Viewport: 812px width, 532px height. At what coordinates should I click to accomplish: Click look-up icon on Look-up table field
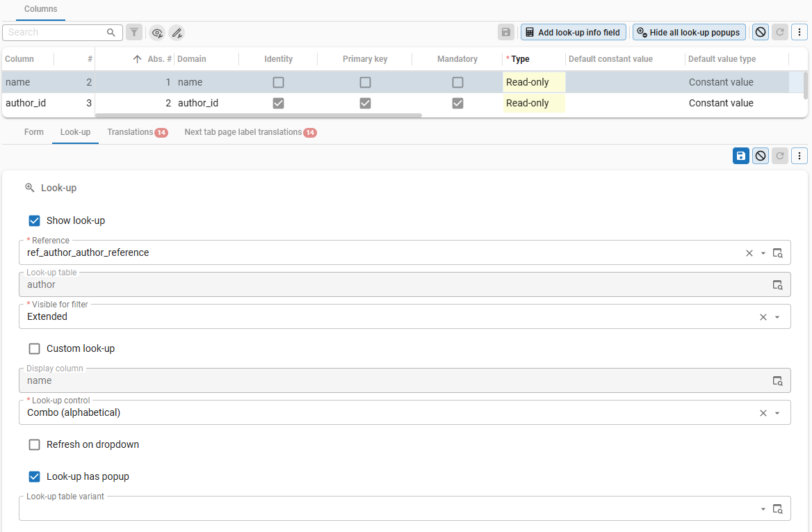click(778, 285)
